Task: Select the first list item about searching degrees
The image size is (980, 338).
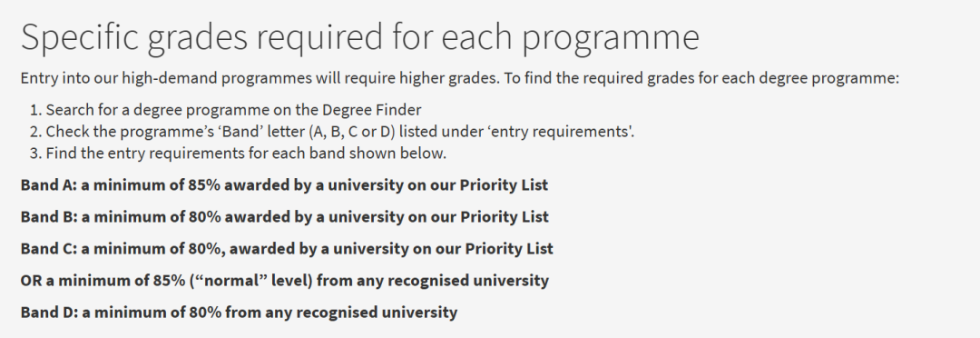Action: [x=226, y=110]
